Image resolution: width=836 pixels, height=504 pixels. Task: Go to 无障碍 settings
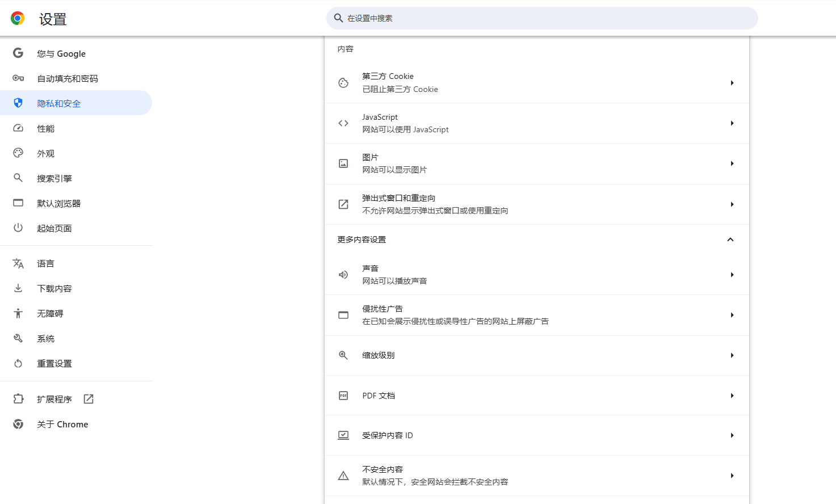76,313
